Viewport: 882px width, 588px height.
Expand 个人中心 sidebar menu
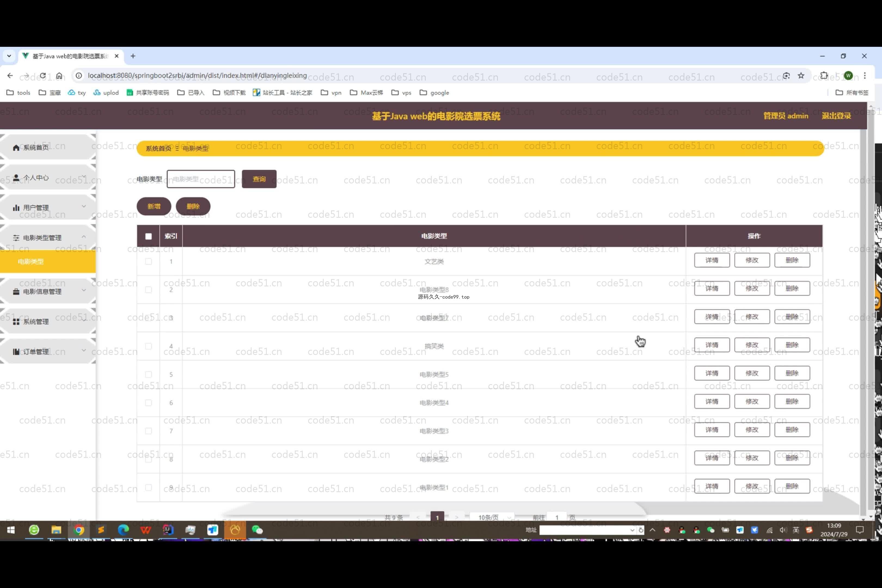pyautogui.click(x=48, y=177)
